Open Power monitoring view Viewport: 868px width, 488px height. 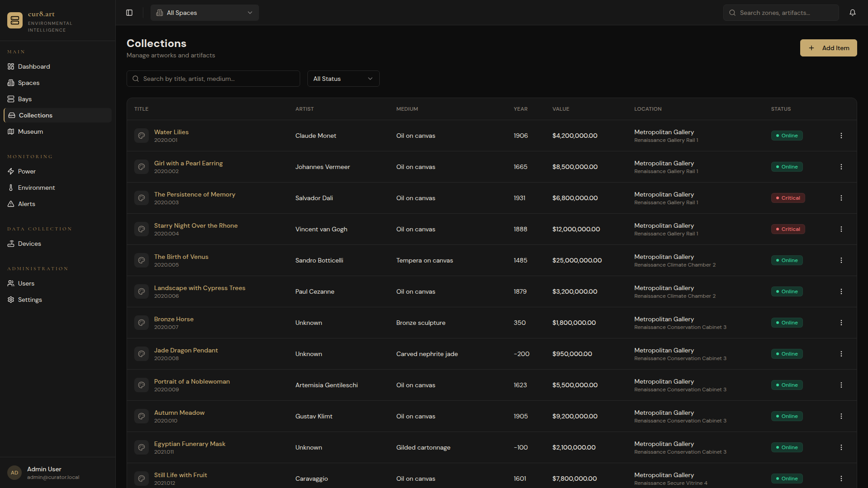point(27,171)
